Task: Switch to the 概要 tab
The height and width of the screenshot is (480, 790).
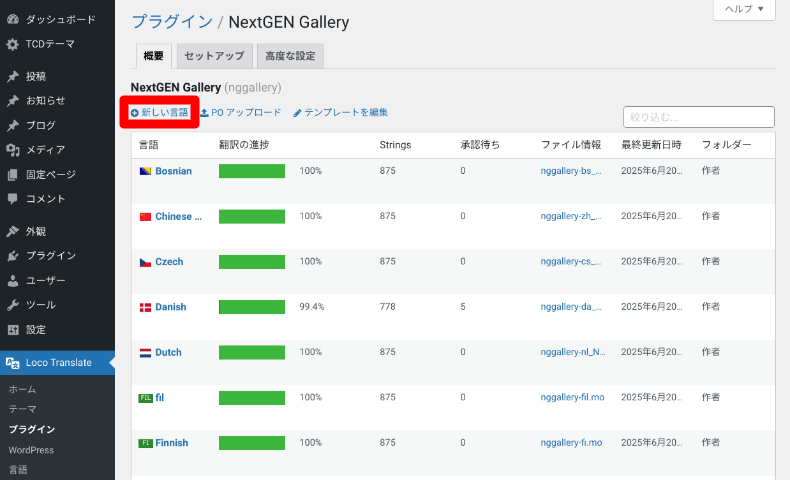Action: (x=154, y=56)
